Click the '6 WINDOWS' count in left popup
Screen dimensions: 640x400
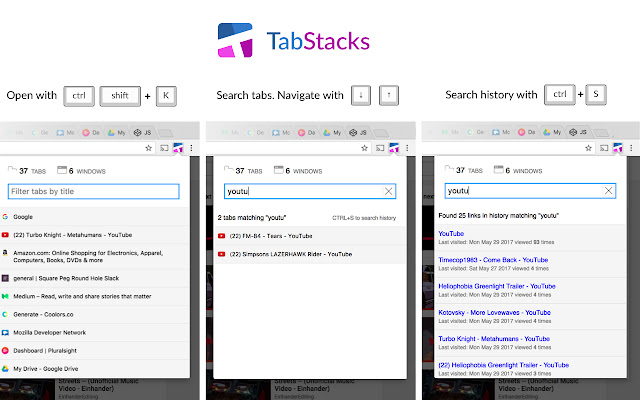[81, 171]
